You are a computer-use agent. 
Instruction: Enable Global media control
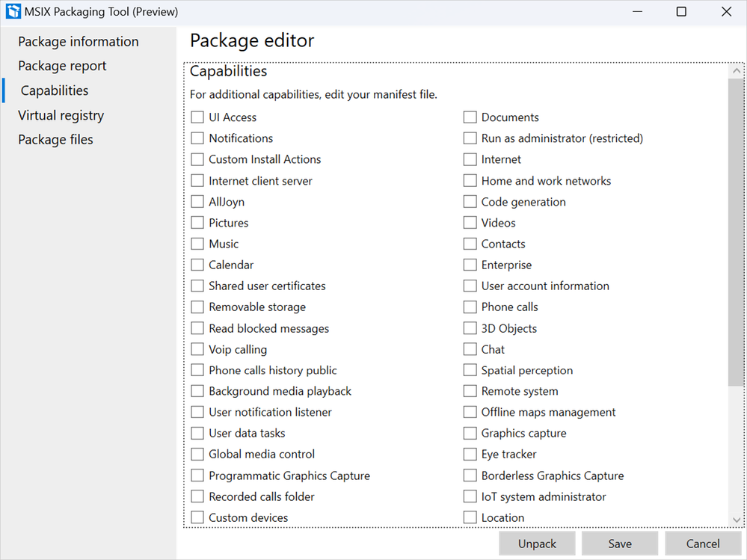pos(197,454)
